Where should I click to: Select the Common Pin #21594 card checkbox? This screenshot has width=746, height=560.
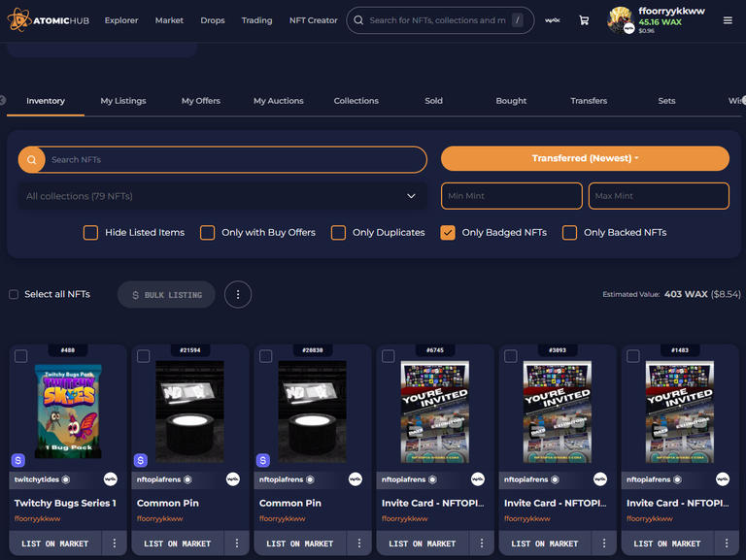(143, 356)
